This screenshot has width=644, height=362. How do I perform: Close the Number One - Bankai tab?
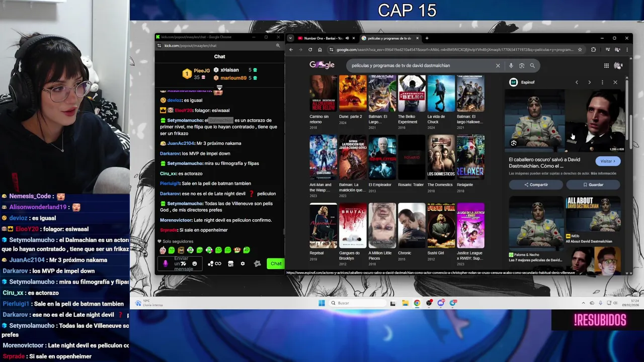[353, 38]
